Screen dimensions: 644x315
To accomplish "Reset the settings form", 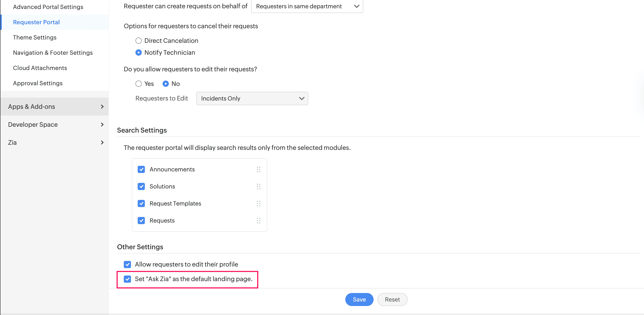I will point(392,299).
